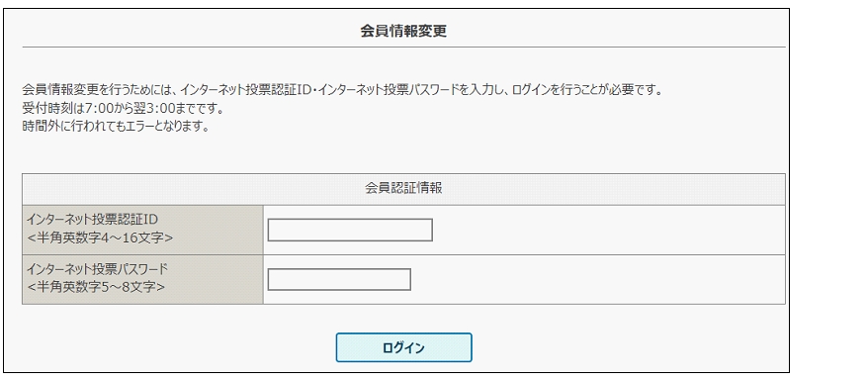Click the 時間外に行われてもエラーとなります notice
Viewport: 868px width, 380px height.
(x=117, y=126)
